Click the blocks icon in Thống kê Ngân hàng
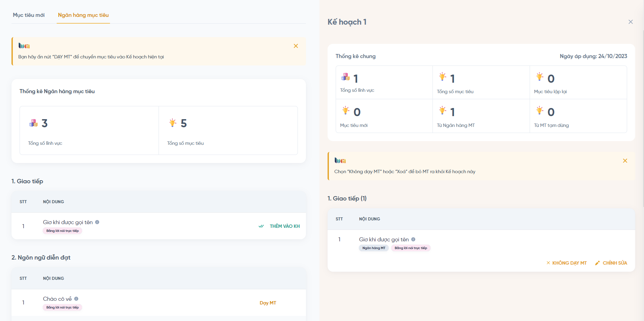The width and height of the screenshot is (644, 321). [x=33, y=123]
